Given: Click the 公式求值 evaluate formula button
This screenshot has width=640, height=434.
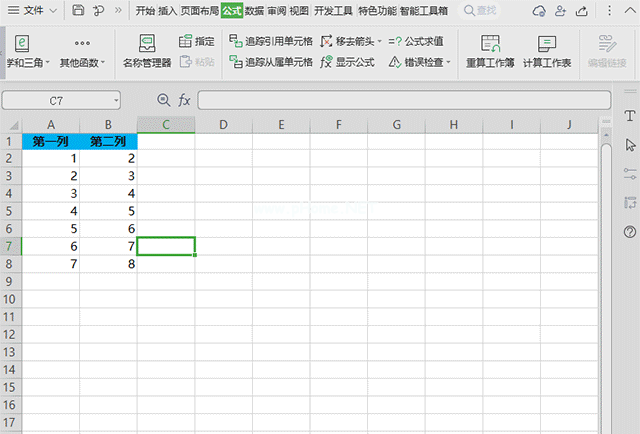Looking at the screenshot, I should [x=416, y=41].
